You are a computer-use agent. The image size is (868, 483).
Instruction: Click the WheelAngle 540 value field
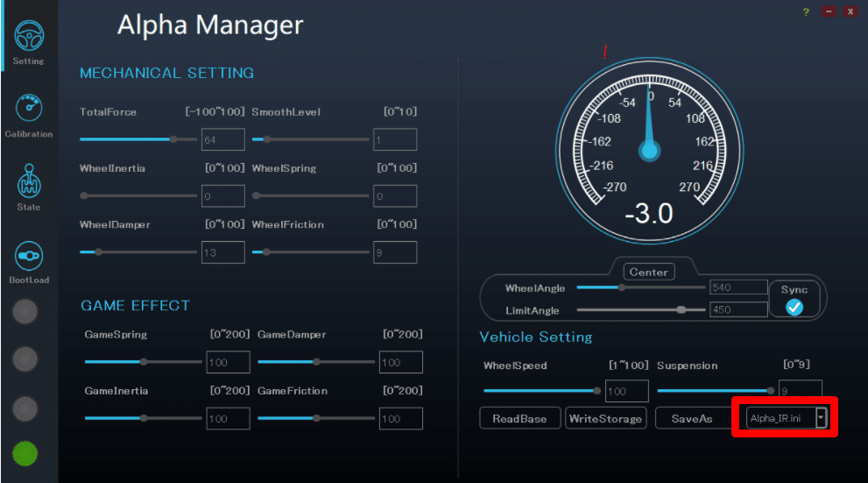738,288
